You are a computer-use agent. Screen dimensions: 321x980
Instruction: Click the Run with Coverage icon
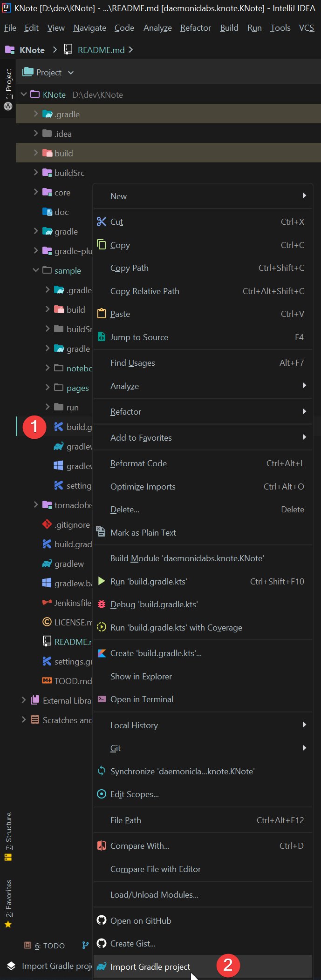102,627
